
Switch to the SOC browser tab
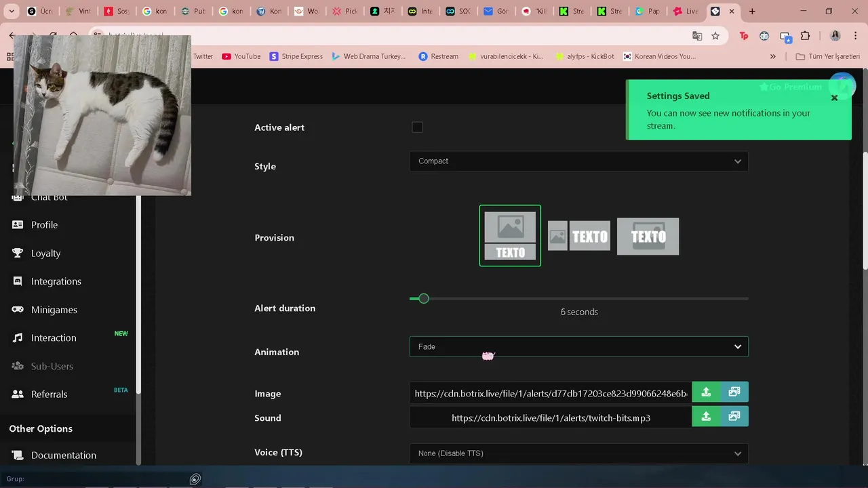point(458,12)
